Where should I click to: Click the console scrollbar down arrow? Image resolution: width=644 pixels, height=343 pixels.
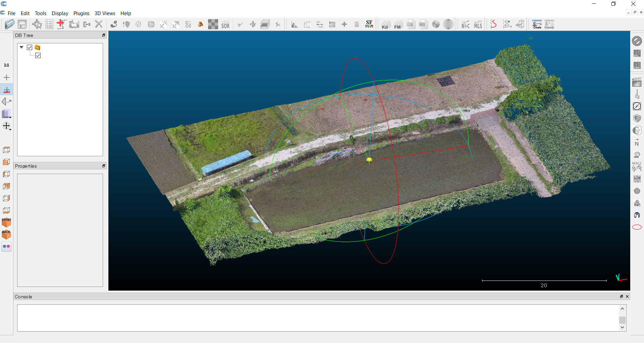pyautogui.click(x=623, y=327)
